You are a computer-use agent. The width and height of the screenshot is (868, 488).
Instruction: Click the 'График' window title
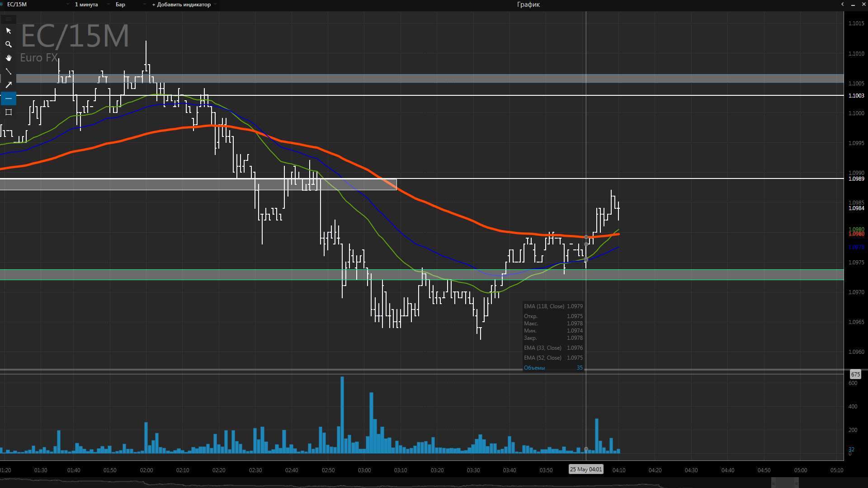click(x=528, y=5)
